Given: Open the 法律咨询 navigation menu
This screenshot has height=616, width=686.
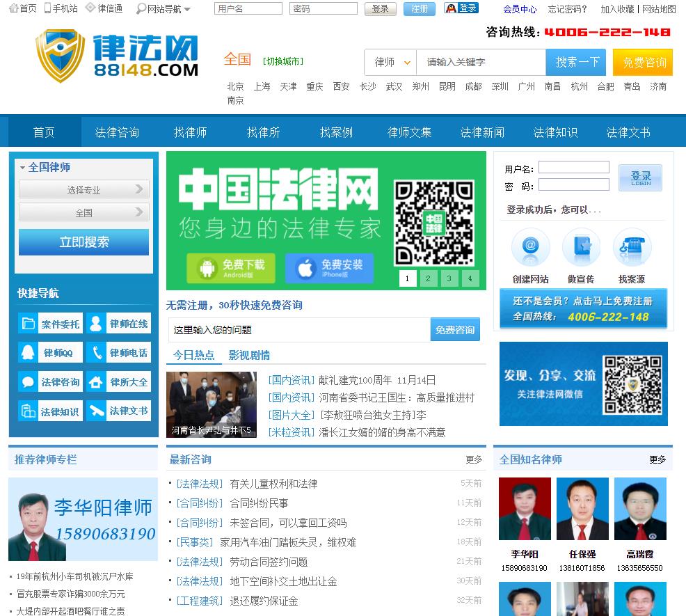Looking at the screenshot, I should pos(117,132).
